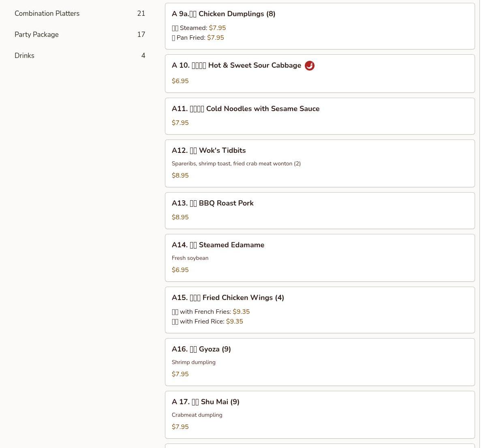Choose the Steamed dumplings price option
The image size is (488, 448).
(x=199, y=28)
